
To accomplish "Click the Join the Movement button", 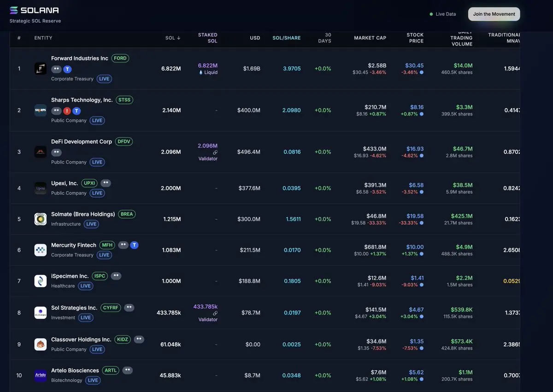I will tap(494, 14).
